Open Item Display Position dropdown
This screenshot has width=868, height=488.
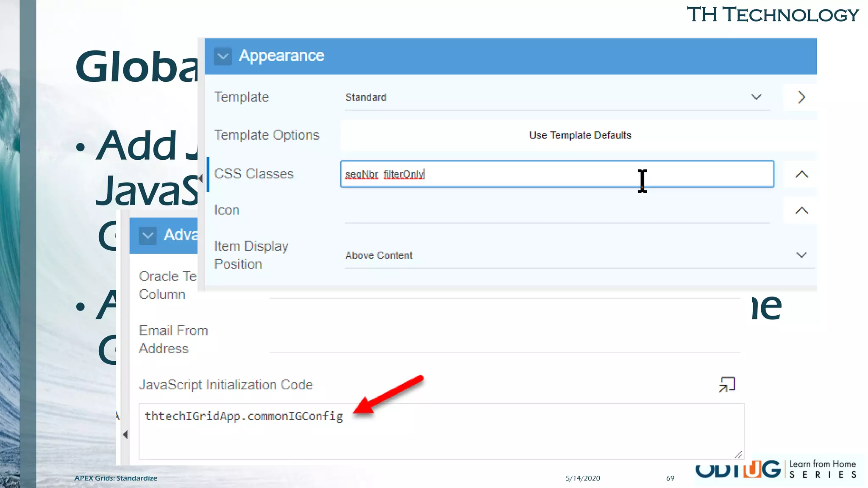coord(579,255)
